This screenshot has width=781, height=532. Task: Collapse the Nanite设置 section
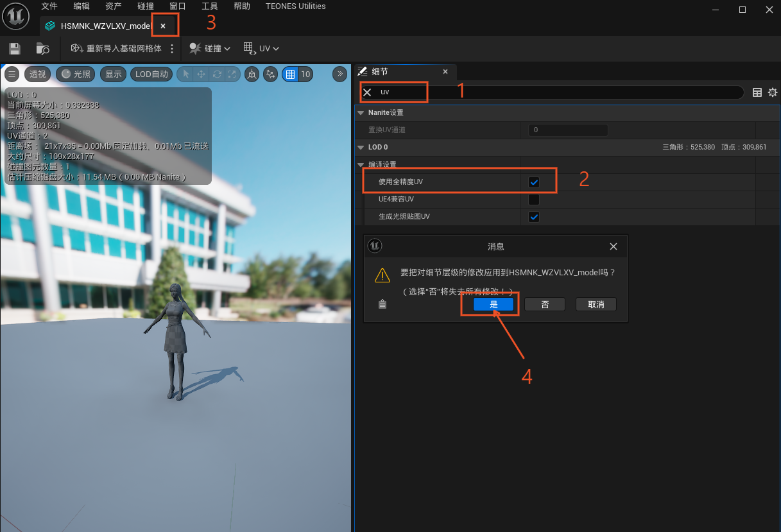(361, 112)
